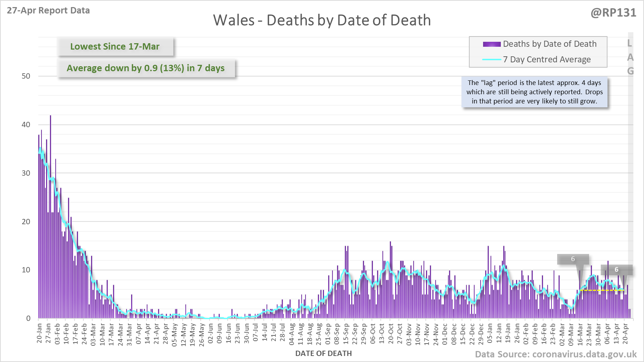Click the '20-Apr' x-axis date label
Image resolution: width=644 pixels, height=362 pixels.
625,333
